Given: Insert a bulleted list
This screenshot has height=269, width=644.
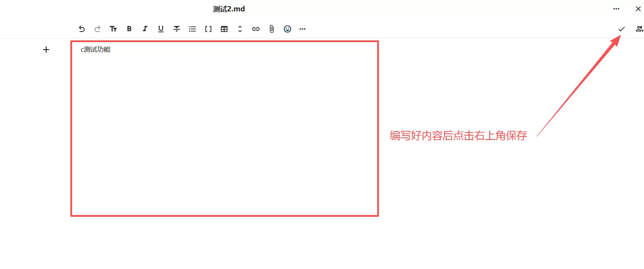Looking at the screenshot, I should coord(193,29).
